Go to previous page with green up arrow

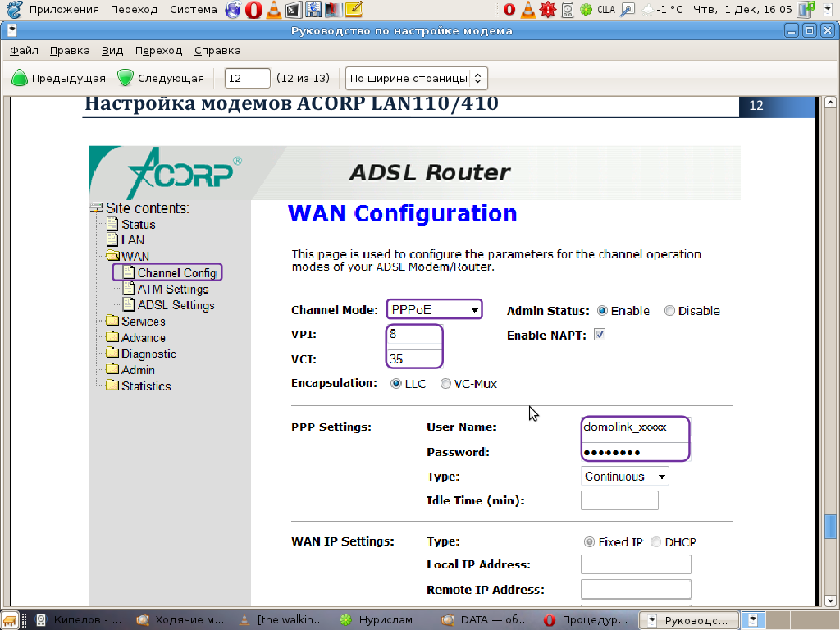[58, 78]
